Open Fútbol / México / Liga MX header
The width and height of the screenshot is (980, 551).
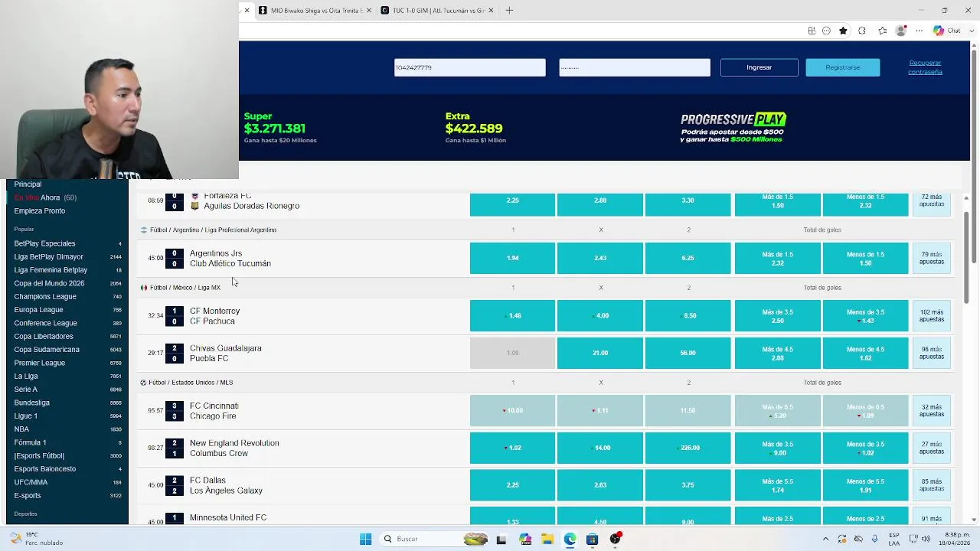coord(185,288)
